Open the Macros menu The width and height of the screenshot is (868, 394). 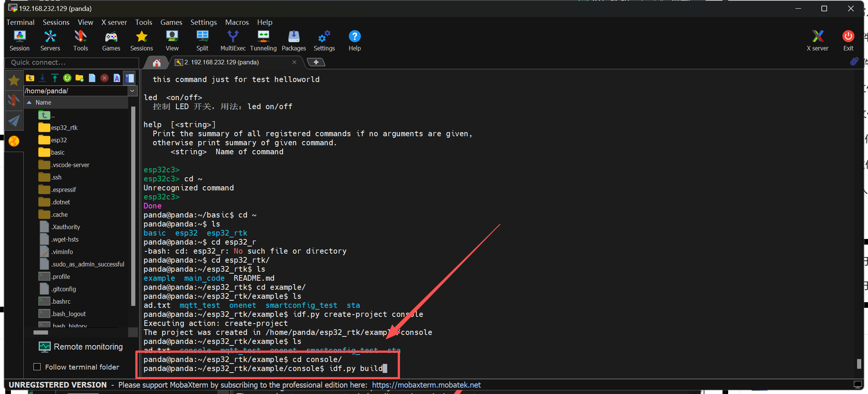point(237,22)
